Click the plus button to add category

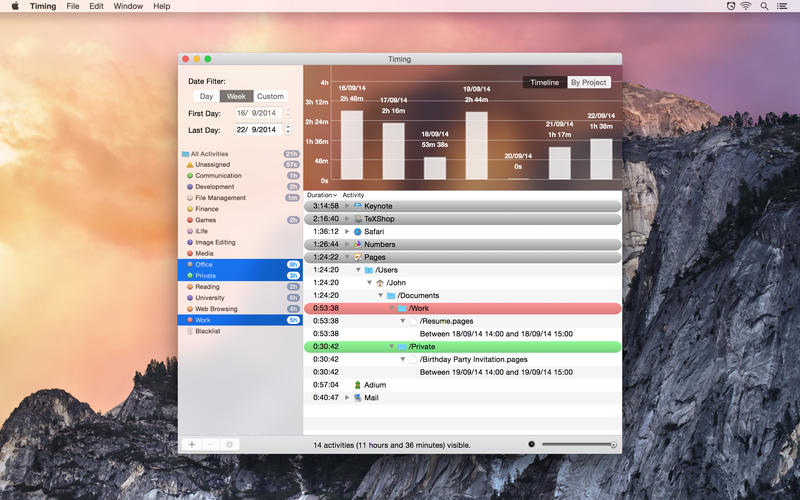[x=192, y=444]
